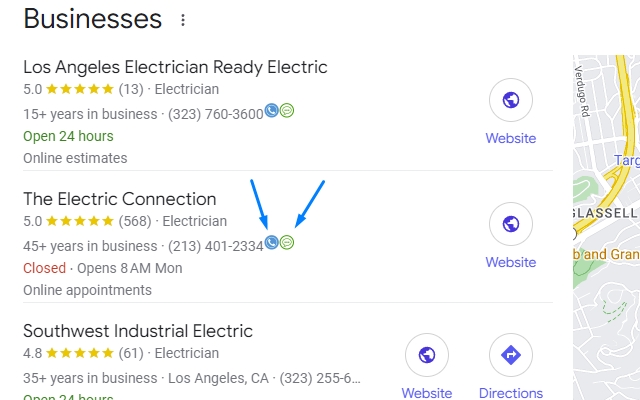Get Directions to Southwest Industrial Electric
Viewport: 640px width, 400px height.
tap(510, 355)
